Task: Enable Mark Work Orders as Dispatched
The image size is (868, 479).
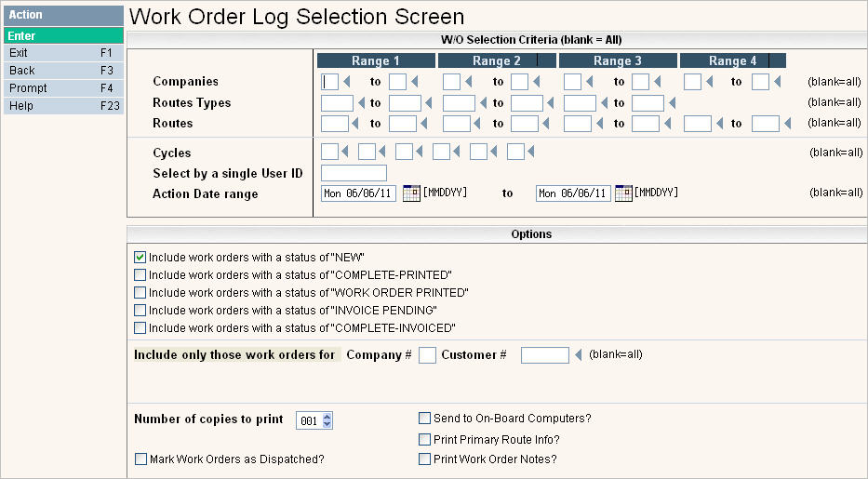Action: pyautogui.click(x=141, y=459)
